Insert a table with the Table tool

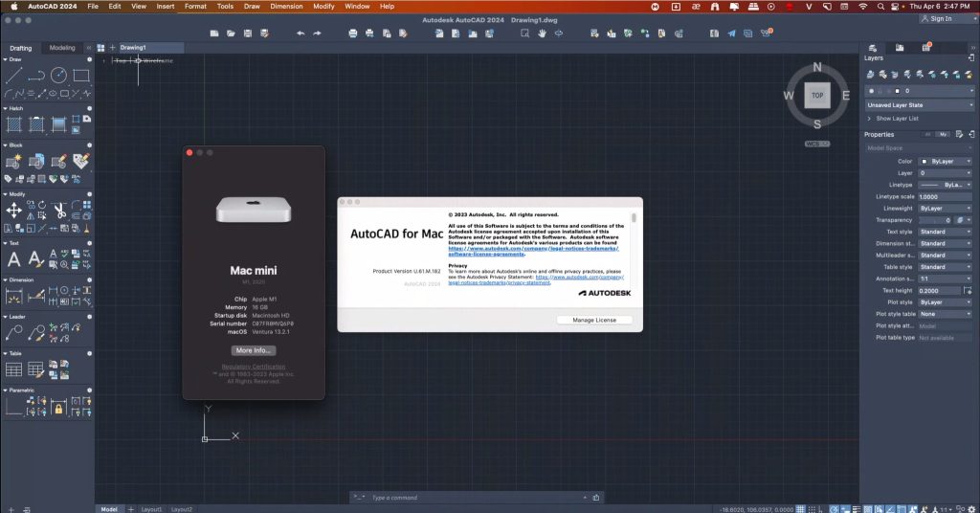(x=13, y=368)
